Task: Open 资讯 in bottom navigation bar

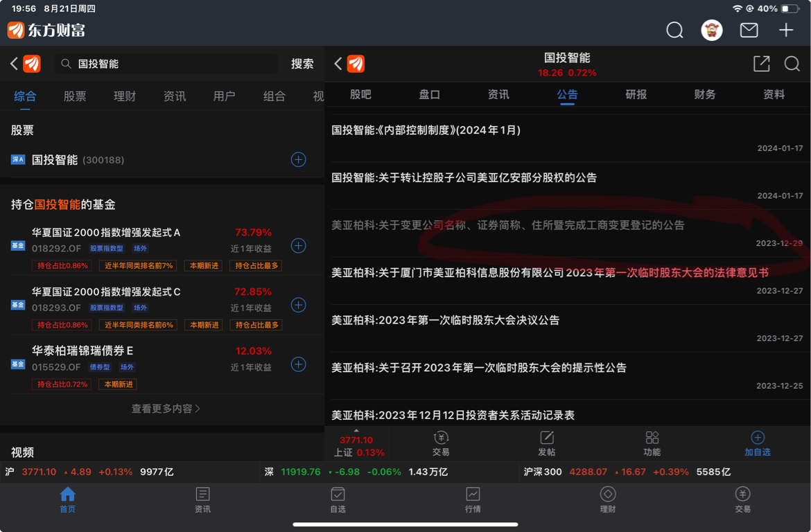Action: pyautogui.click(x=202, y=500)
